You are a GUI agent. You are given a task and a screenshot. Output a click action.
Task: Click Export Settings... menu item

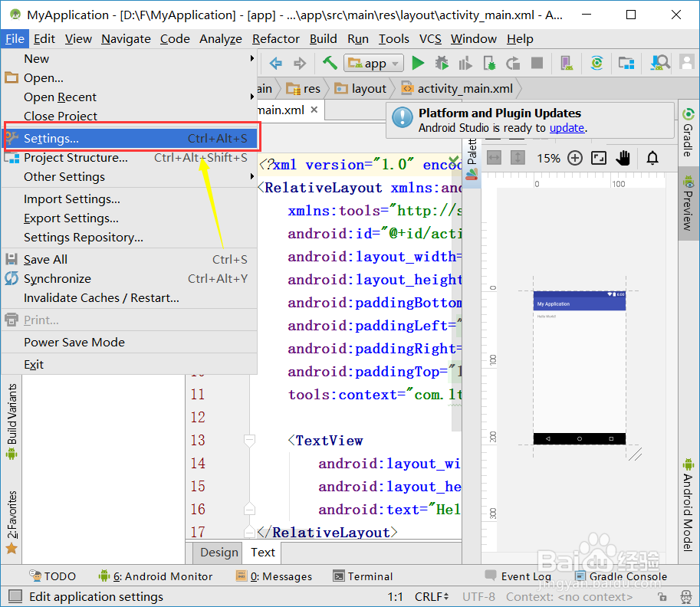click(x=129, y=218)
